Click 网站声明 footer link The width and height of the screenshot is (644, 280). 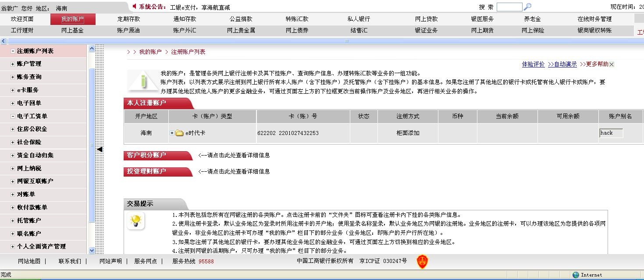point(110,261)
